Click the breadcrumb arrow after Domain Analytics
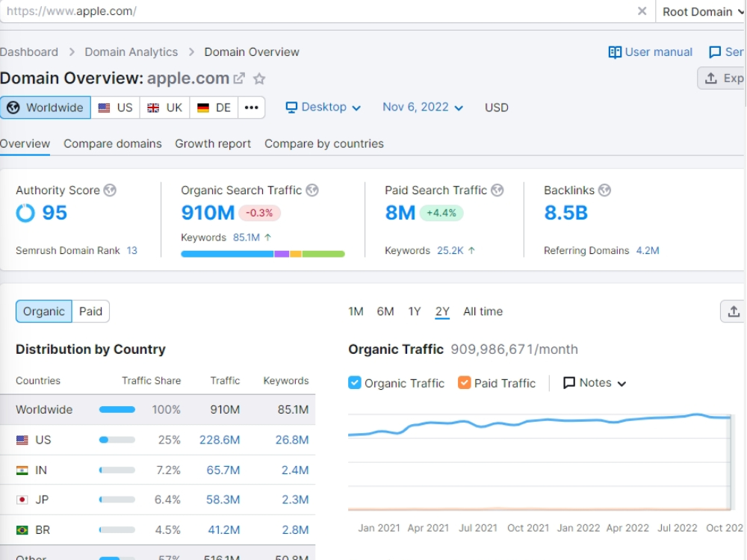The height and width of the screenshot is (560, 747). point(191,52)
